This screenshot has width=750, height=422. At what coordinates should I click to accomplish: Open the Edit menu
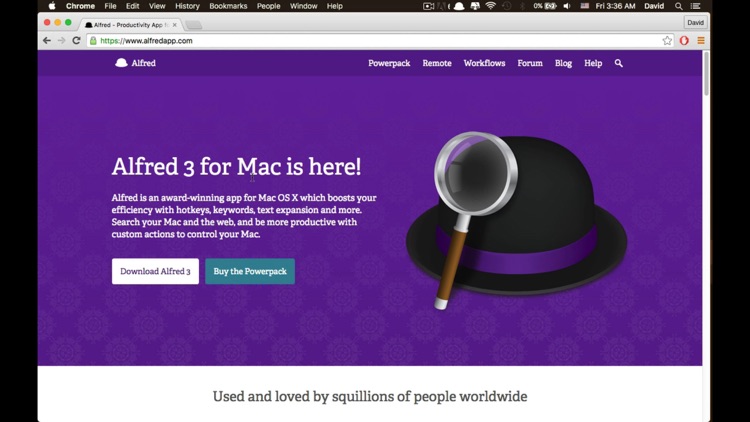point(132,6)
